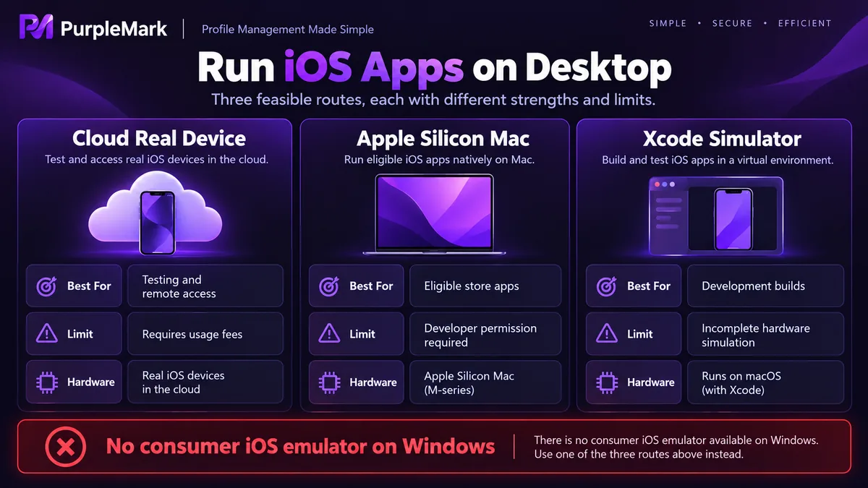
Task: Click 'Testing and remote access' cell
Action: tap(205, 286)
